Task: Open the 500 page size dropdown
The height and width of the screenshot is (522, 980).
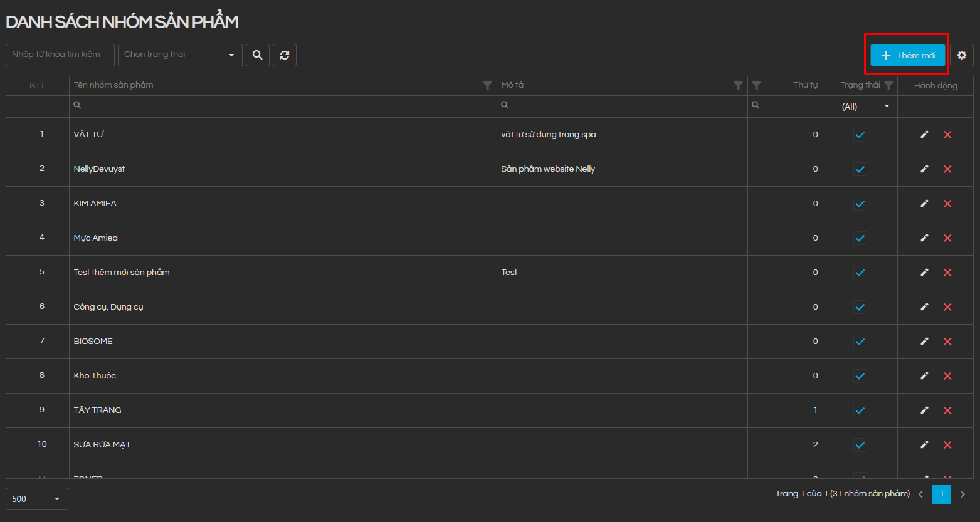Action: coord(36,499)
